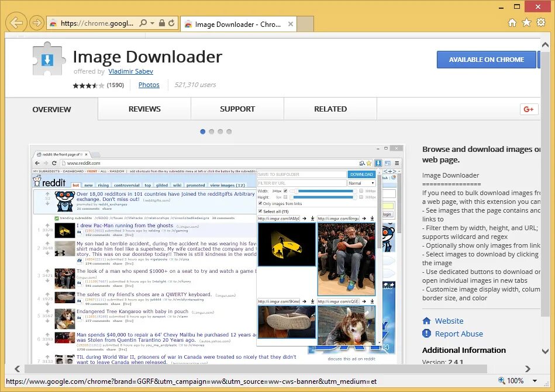This screenshot has width=555, height=392.
Task: Adjust the Height slider in screenshot
Action: coord(323,197)
